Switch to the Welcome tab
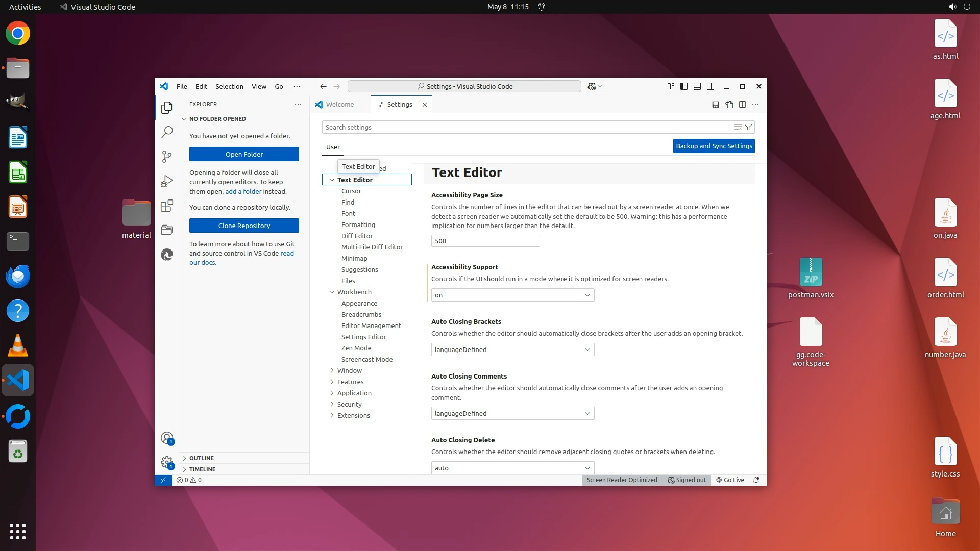980x551 pixels. 339,104
